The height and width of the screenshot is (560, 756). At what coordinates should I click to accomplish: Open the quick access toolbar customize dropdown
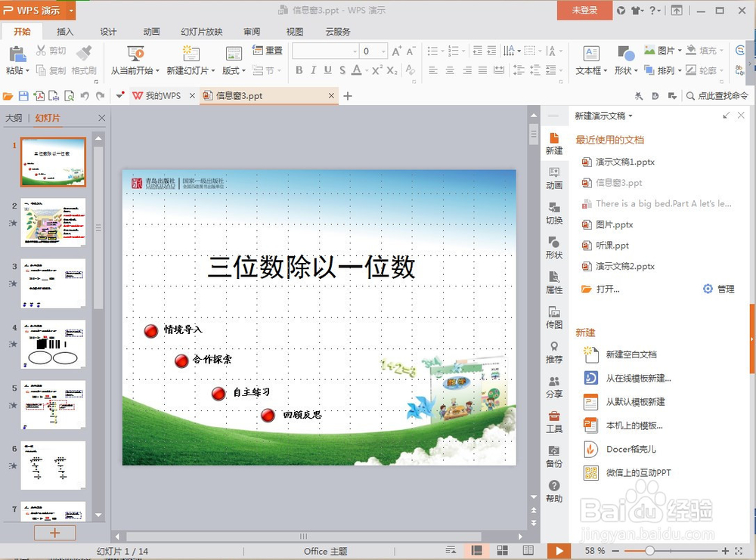click(120, 95)
